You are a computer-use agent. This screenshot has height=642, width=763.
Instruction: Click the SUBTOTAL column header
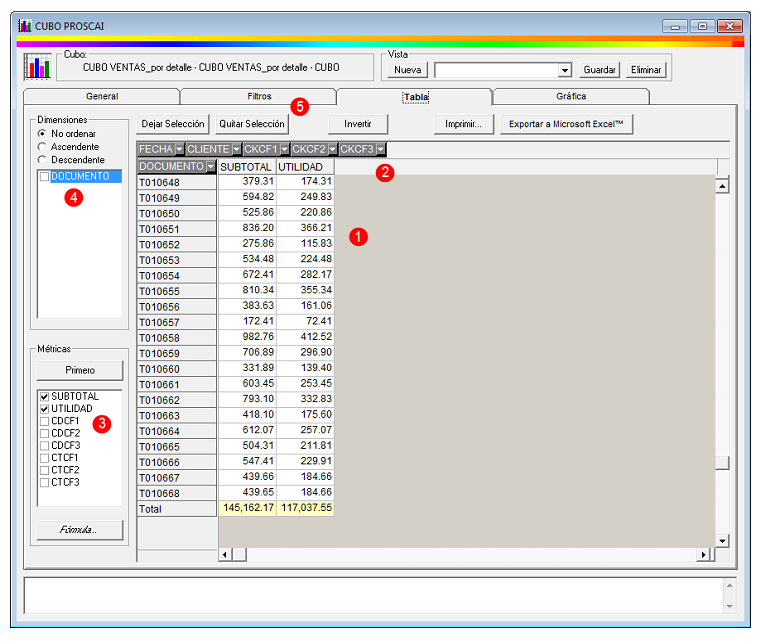[247, 167]
